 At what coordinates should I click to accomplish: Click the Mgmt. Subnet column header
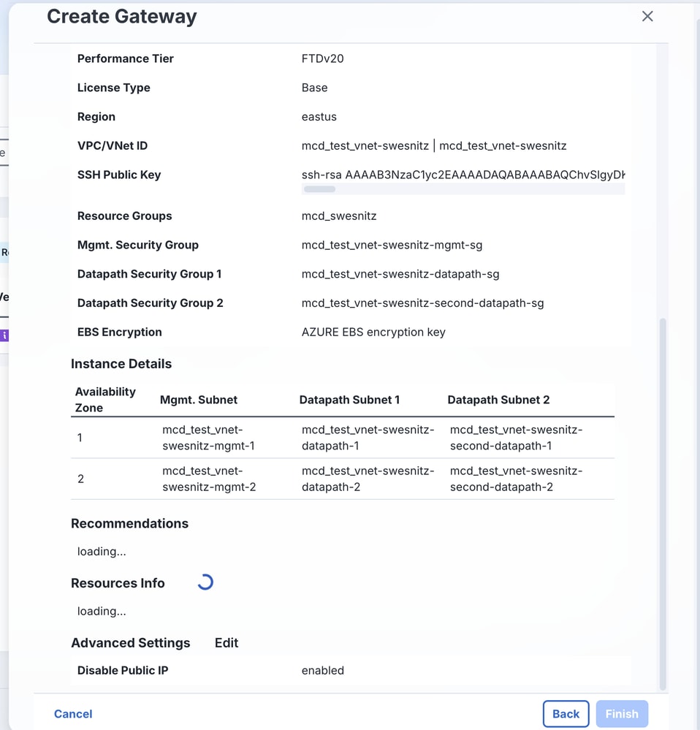tap(199, 400)
